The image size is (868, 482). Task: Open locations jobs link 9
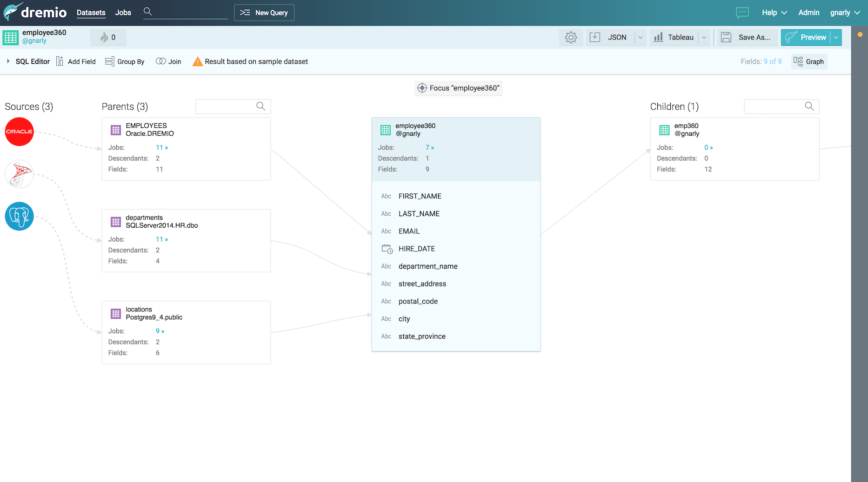pos(160,331)
